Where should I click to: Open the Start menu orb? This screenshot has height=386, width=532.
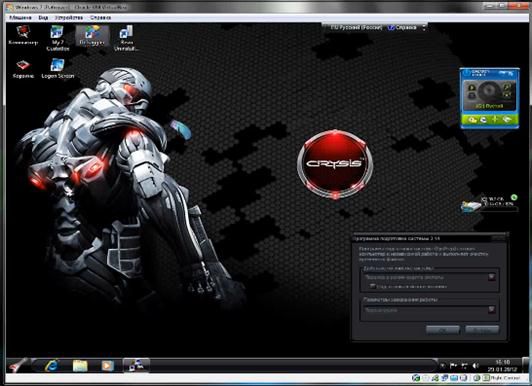[x=18, y=366]
